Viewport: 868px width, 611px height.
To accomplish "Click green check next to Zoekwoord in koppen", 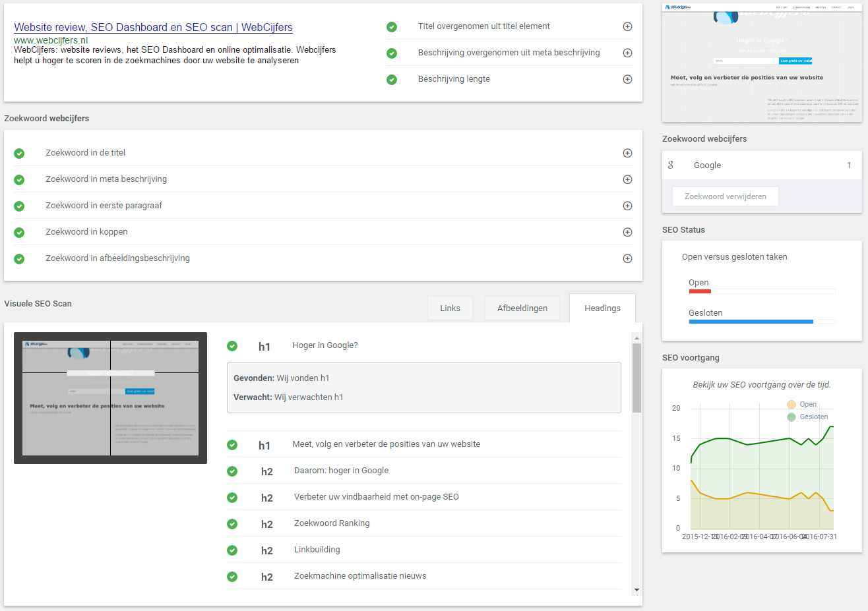I will point(19,233).
